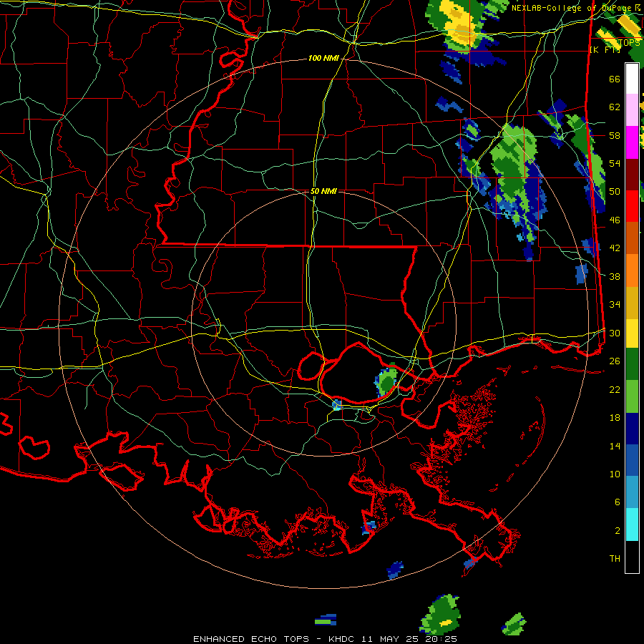Screen dimensions: 644x644
Task: Click the '50 NMI' range ring label
Action: click(323, 191)
